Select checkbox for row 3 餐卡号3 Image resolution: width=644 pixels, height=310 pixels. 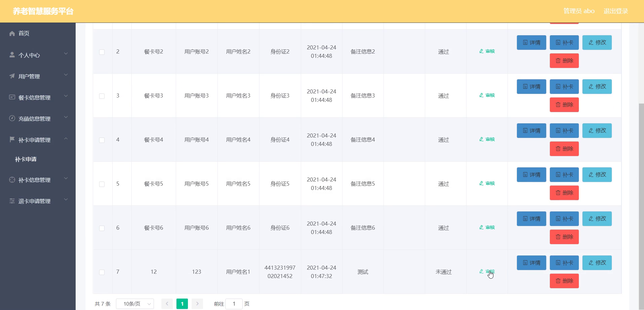102,96
